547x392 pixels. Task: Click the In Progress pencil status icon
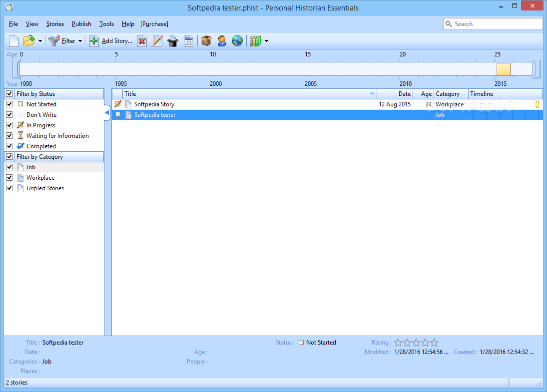(20, 125)
